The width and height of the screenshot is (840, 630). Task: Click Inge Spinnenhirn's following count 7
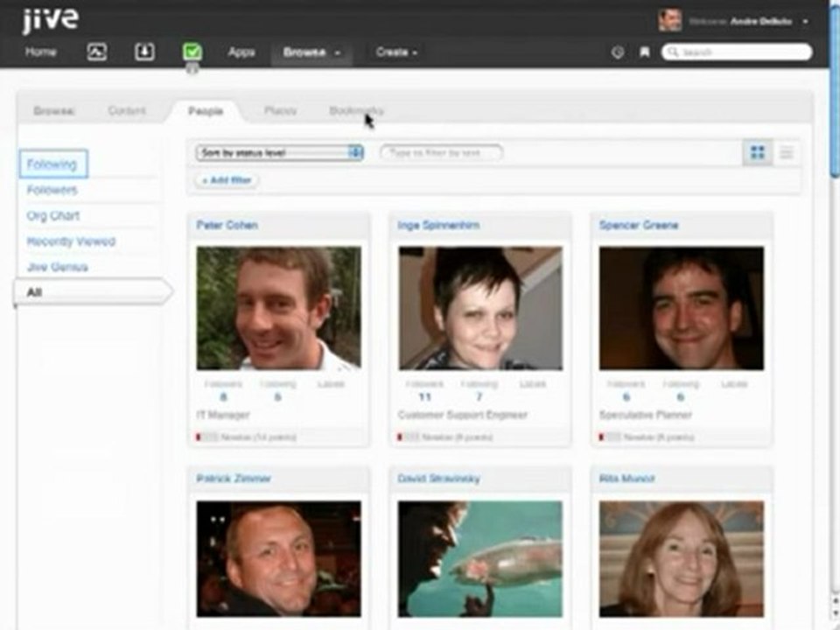pos(479,397)
